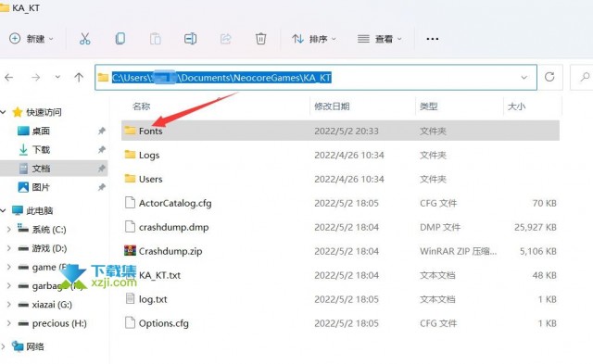593x364 pixels.
Task: Click the Cut scissors icon
Action: 84,39
